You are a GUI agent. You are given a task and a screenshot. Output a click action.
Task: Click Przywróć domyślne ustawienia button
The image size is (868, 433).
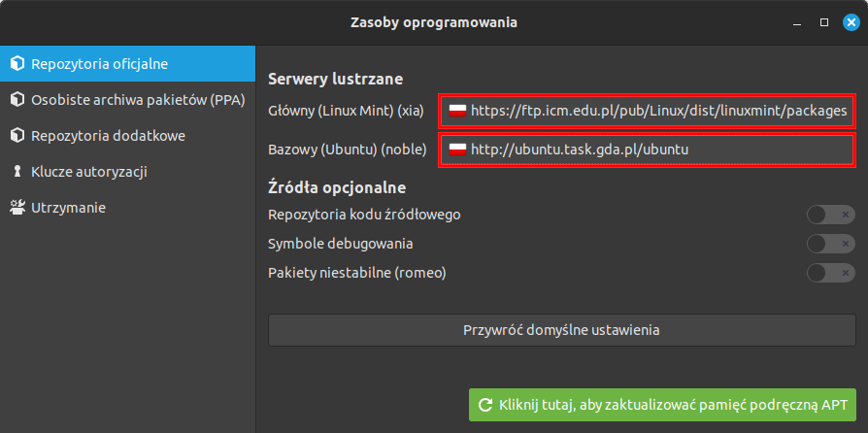coord(562,330)
